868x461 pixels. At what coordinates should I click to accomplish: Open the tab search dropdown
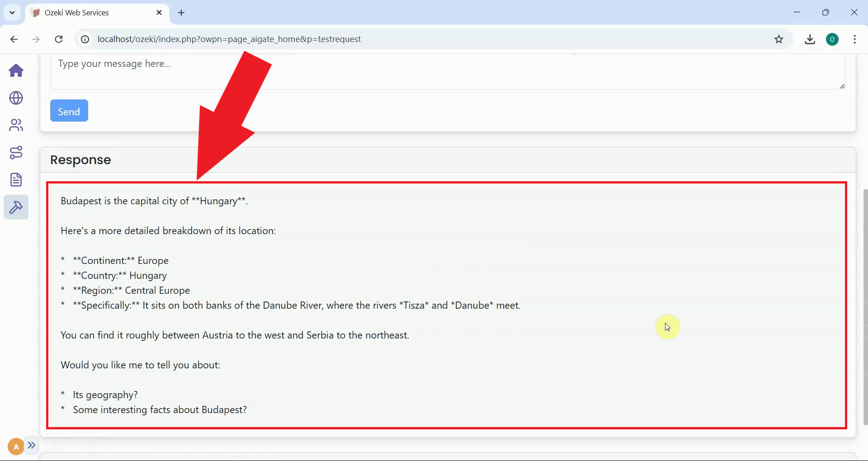tap(12, 13)
